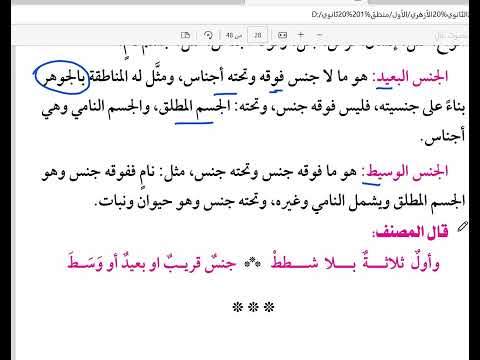Click the heading قال المصنف
Image resolution: width=480 pixels, height=360 pixels.
pyautogui.click(x=411, y=232)
